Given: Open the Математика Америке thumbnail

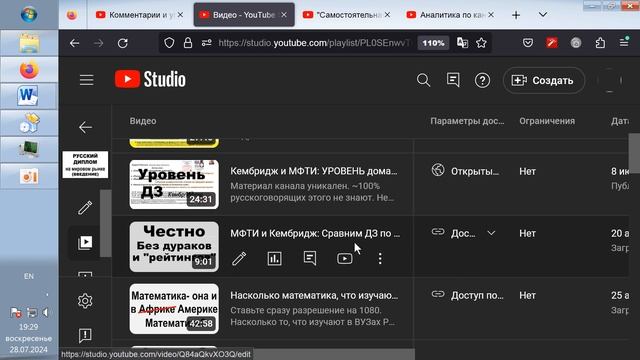Looking at the screenshot, I should coord(174,309).
